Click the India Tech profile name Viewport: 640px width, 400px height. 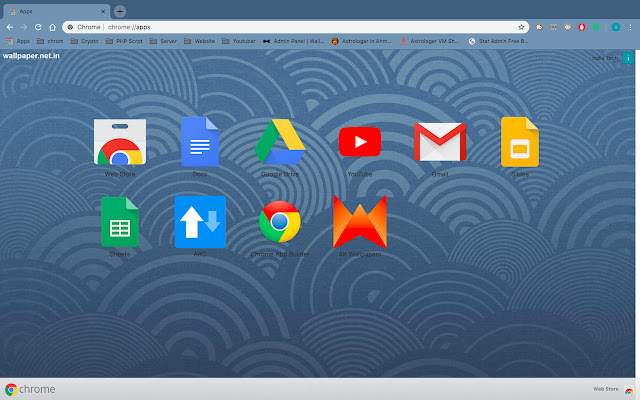(605, 58)
